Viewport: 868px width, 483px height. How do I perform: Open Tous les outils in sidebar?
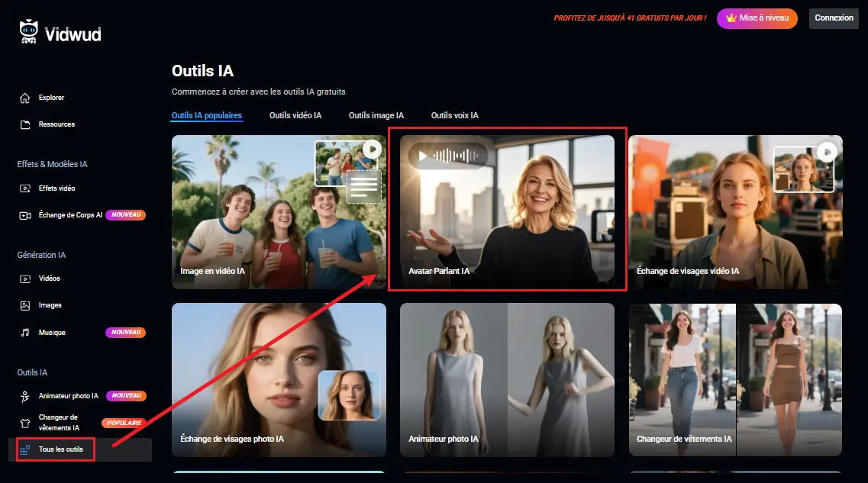(60, 449)
